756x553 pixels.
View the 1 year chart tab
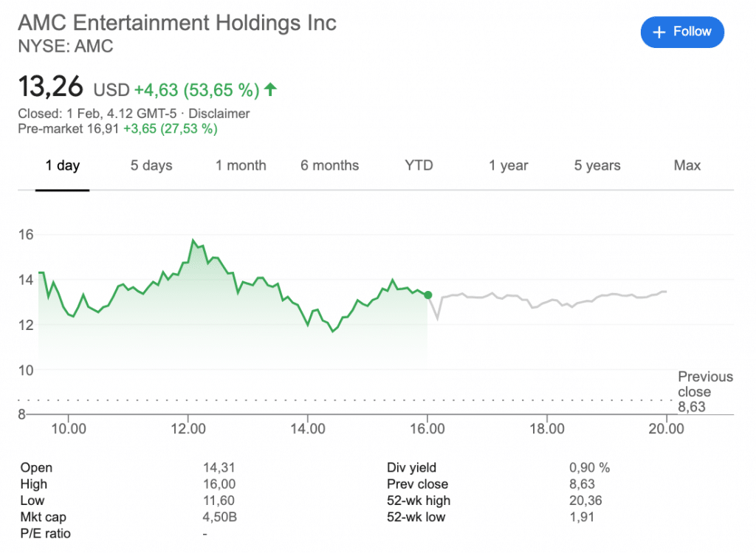tap(508, 165)
